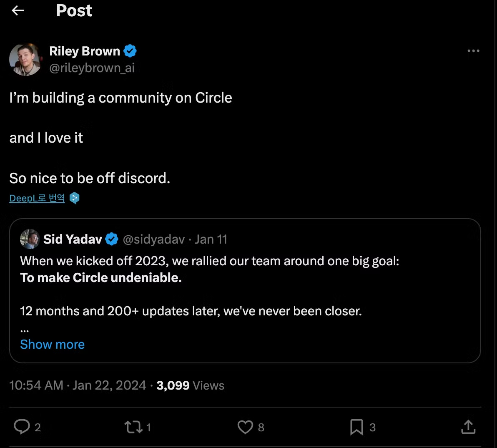The width and height of the screenshot is (497, 448).
Task: Click Riley Brown's profile avatar
Action: coord(26,59)
